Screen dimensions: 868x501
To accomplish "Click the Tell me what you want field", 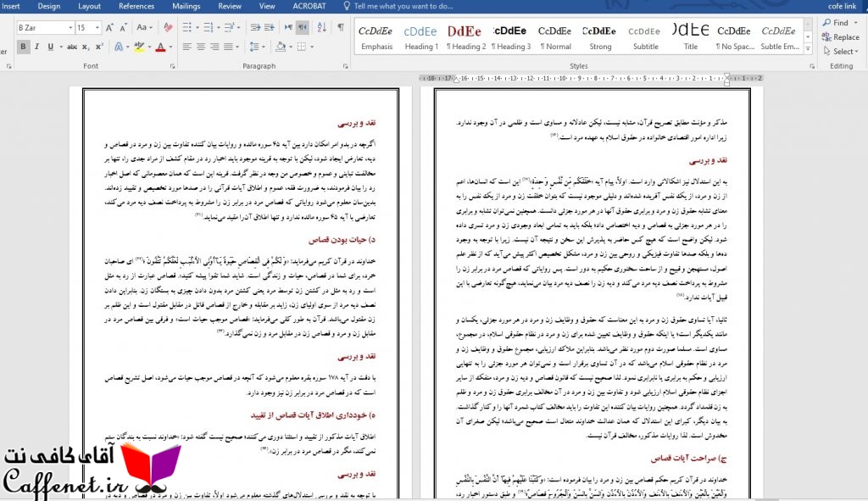I will (x=403, y=6).
